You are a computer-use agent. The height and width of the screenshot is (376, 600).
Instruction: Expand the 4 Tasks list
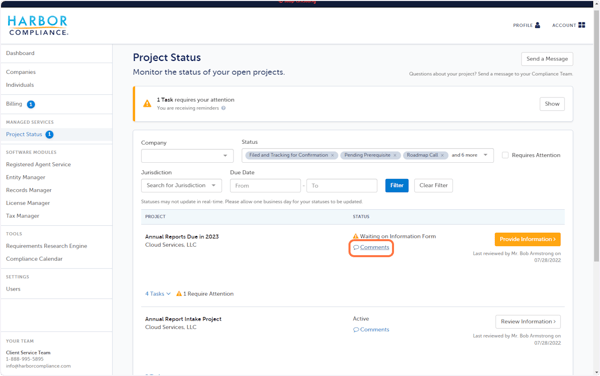[158, 294]
